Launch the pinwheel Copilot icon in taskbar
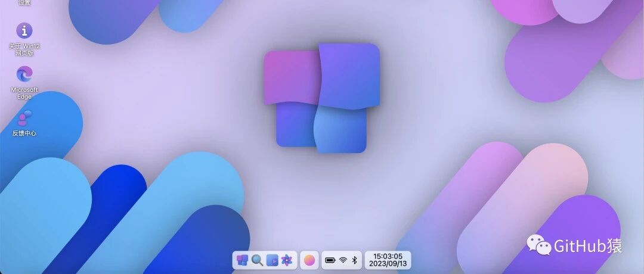 pos(287,260)
